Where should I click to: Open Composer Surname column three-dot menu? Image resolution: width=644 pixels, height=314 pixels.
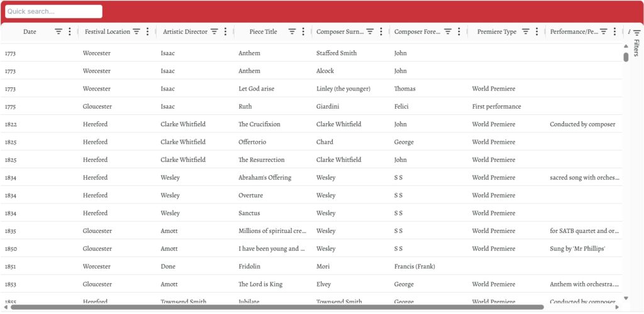tap(381, 31)
